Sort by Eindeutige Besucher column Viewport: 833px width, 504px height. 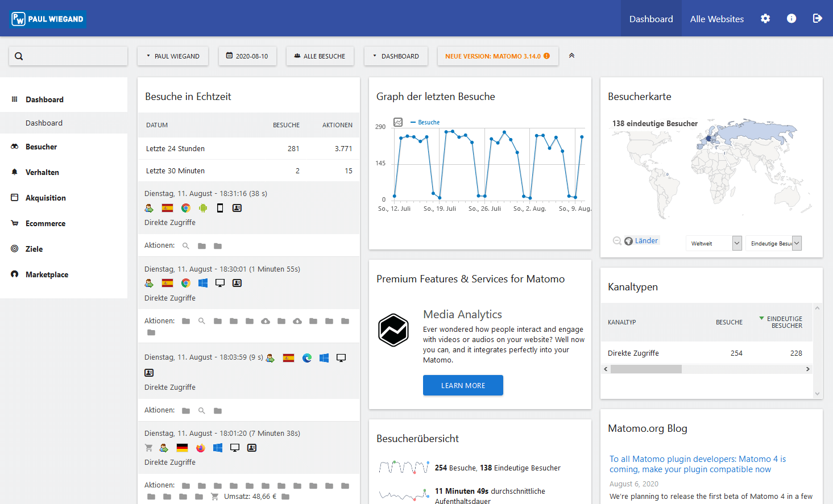(x=781, y=322)
